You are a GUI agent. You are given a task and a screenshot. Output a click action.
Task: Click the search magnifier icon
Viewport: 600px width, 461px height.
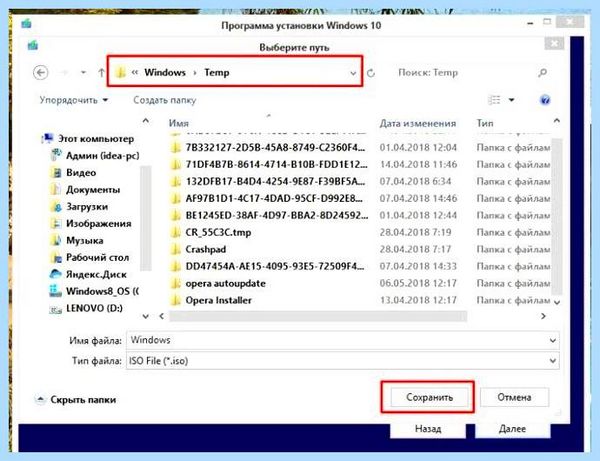(542, 72)
